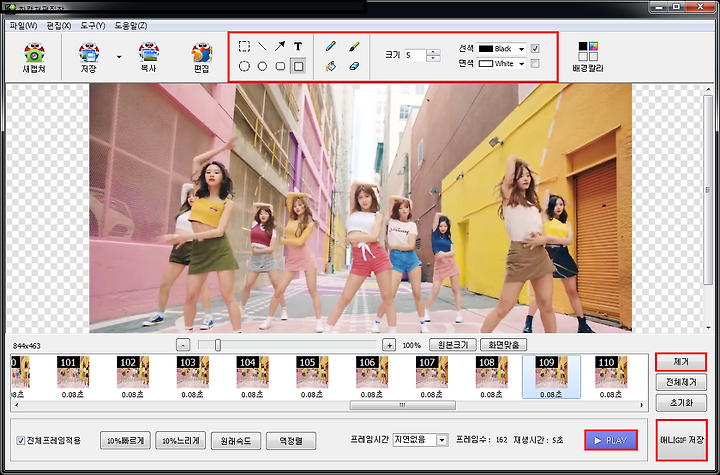The image size is (720, 475).
Task: Select the rounded rectangle shape tool
Action: 280,67
